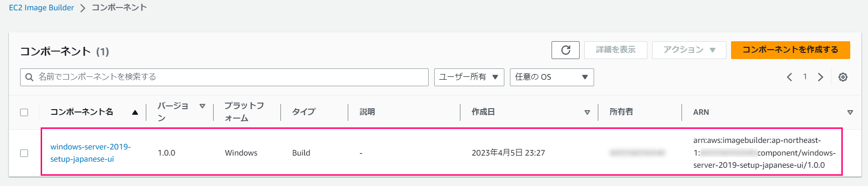Sort by component name ascending arrow
Screen dimensions: 868x186
pos(135,112)
